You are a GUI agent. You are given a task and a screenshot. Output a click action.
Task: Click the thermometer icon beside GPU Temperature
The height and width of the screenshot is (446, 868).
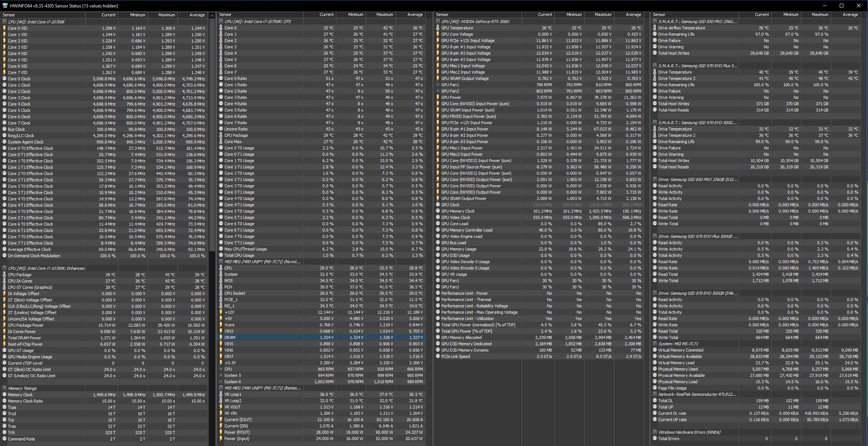[x=438, y=28]
